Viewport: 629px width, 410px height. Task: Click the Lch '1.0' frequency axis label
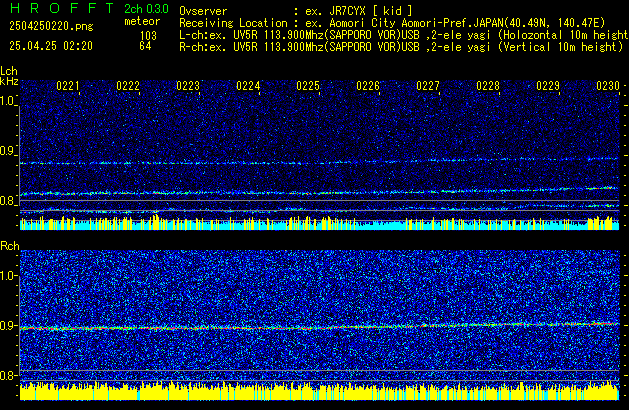[8, 101]
